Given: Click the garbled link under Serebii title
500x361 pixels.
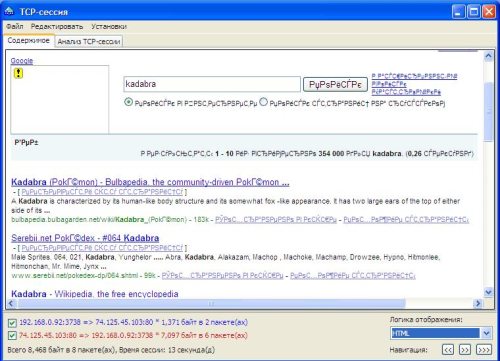Looking at the screenshot, I should tap(102, 248).
